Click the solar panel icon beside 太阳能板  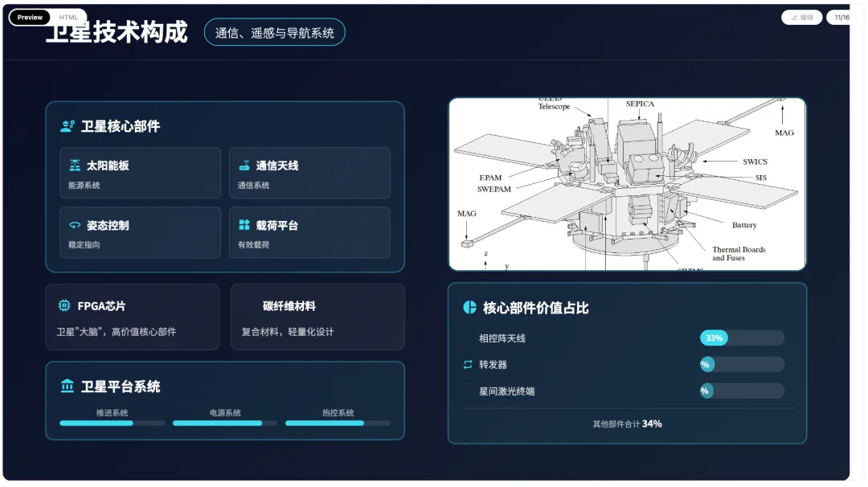pos(75,166)
